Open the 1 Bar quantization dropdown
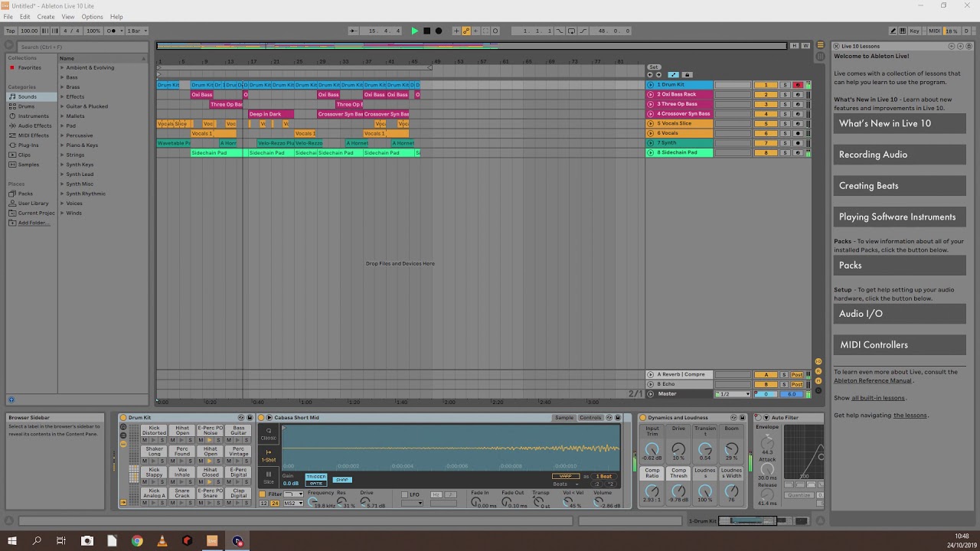The image size is (980, 551). click(x=136, y=31)
